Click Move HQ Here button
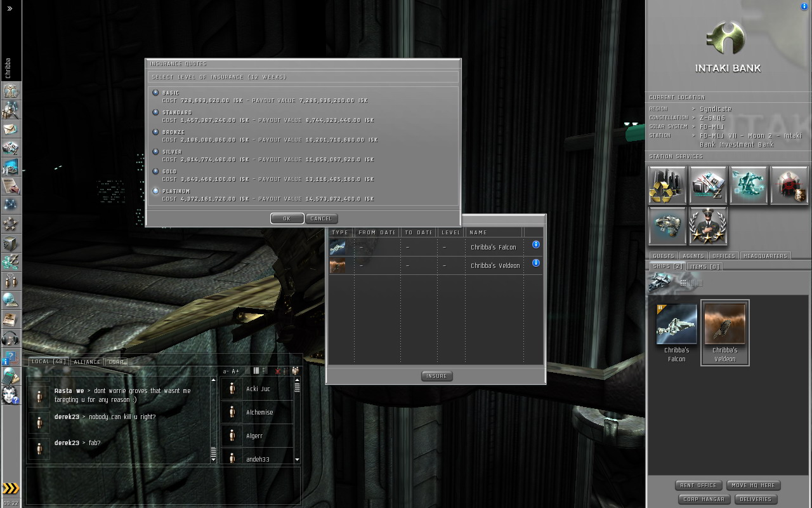 (752, 485)
